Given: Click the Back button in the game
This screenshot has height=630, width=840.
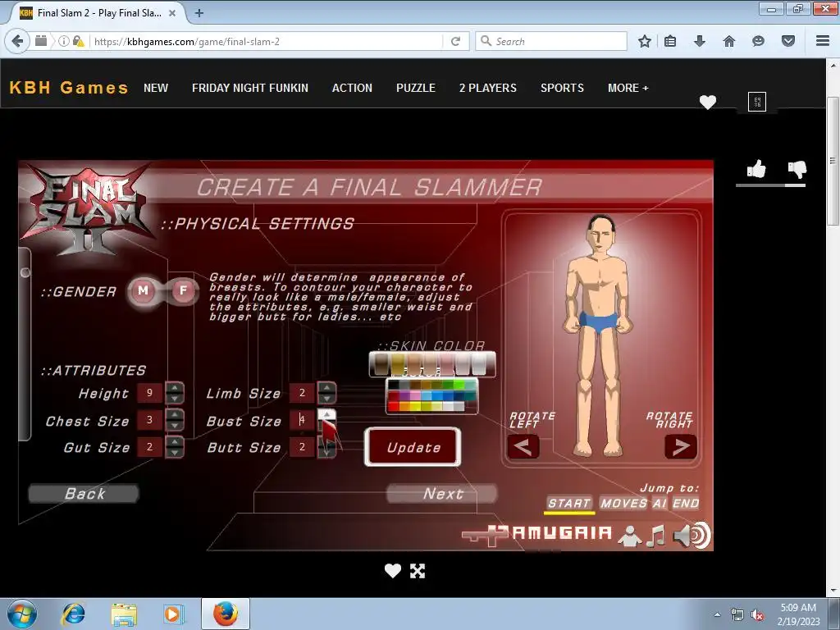Looking at the screenshot, I should tap(84, 493).
